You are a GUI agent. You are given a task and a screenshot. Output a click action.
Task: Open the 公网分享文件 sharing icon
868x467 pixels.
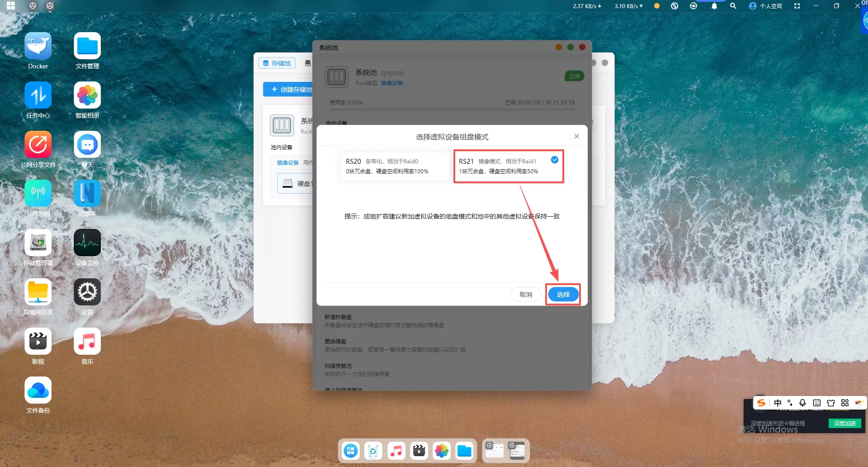click(38, 145)
